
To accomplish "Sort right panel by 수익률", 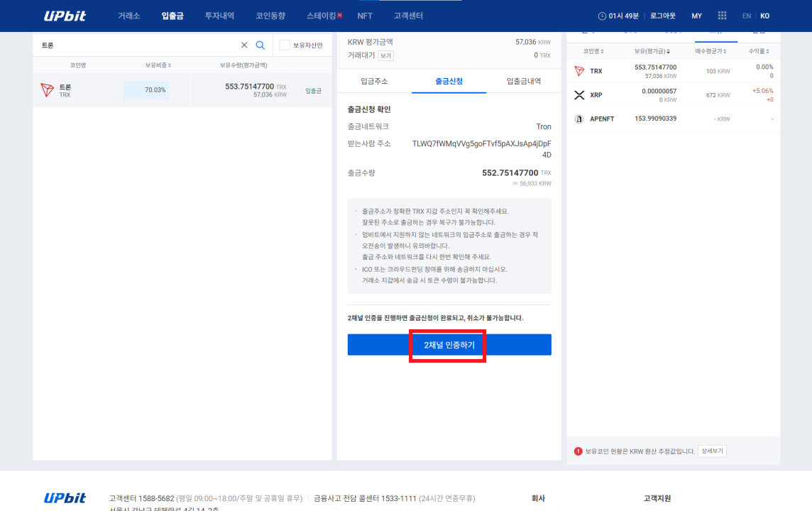I will 759,51.
